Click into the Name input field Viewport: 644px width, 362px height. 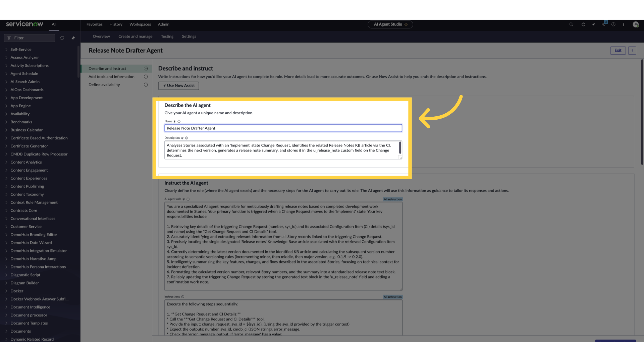click(283, 128)
